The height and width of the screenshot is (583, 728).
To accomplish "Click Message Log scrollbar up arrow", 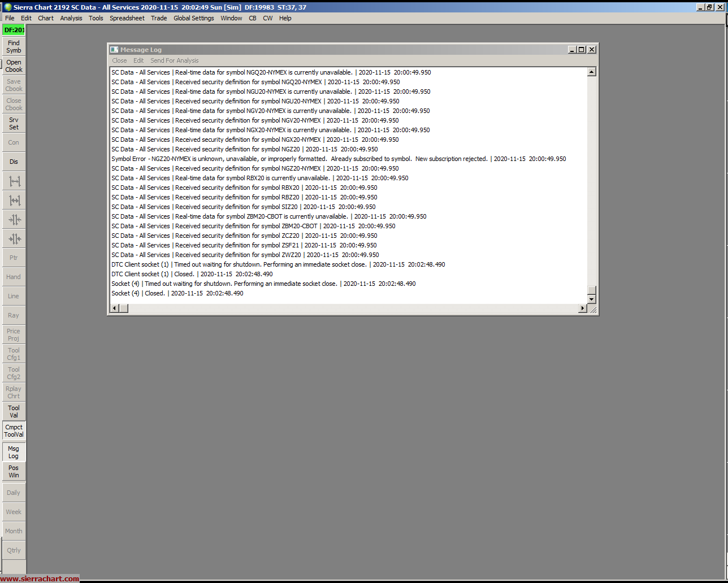I will pyautogui.click(x=592, y=72).
